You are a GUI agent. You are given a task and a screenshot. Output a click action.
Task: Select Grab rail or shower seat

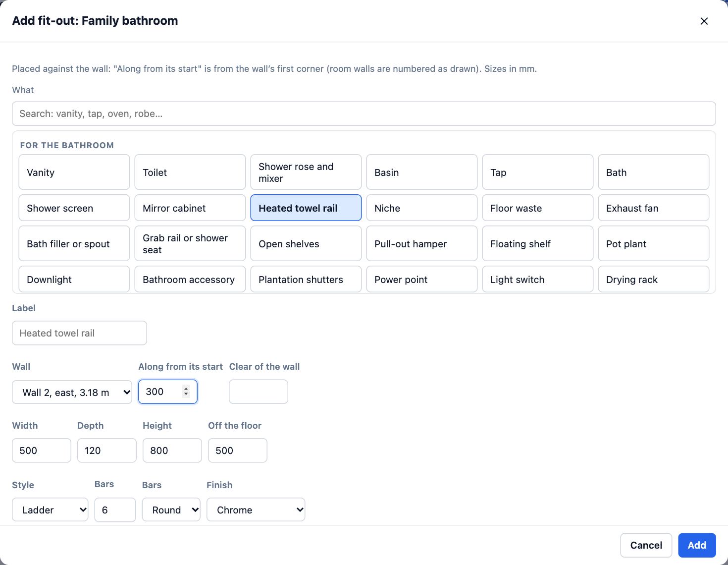190,243
